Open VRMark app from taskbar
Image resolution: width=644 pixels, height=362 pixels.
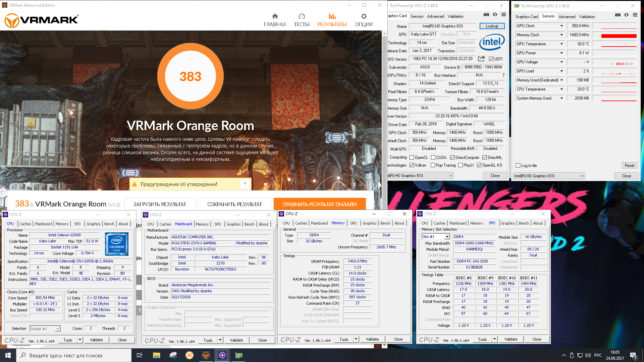(206, 355)
